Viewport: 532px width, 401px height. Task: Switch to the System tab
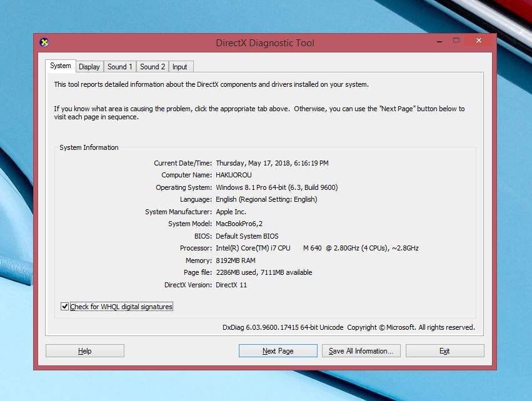(x=61, y=66)
